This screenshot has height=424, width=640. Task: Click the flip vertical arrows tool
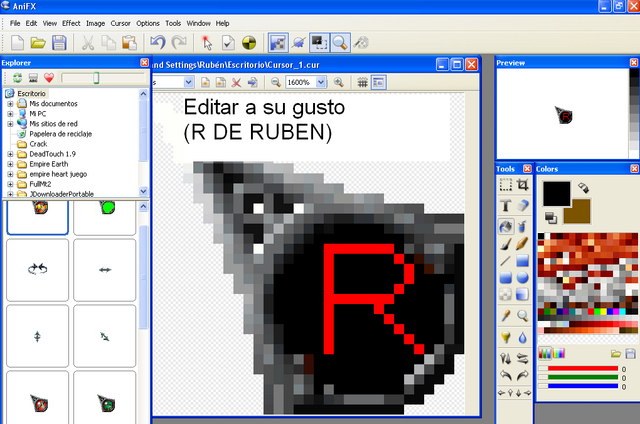point(506,358)
